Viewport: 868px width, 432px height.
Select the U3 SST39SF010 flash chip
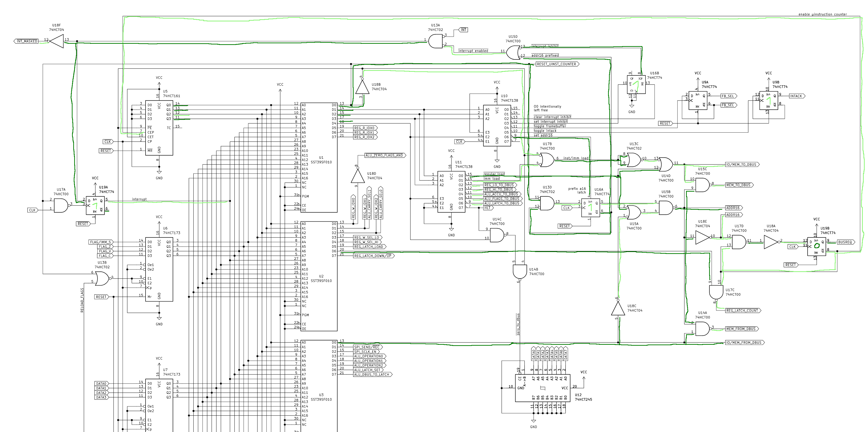[319, 386]
